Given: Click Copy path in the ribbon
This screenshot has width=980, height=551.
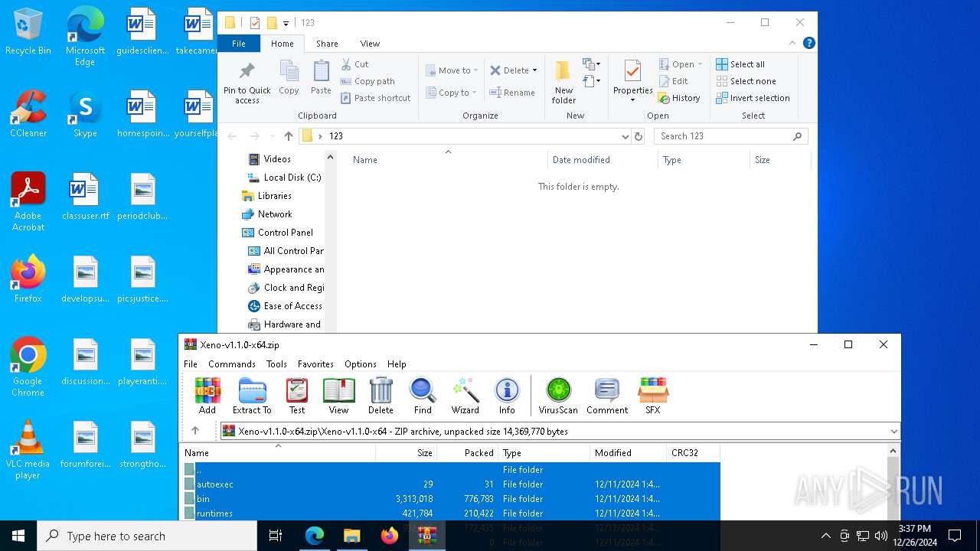Looking at the screenshot, I should pos(367,81).
